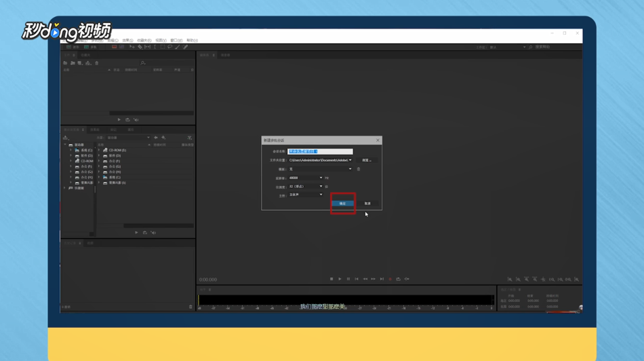Screen dimensions: 644x361
Task: Open the 效果(S) menu
Action: [127, 40]
